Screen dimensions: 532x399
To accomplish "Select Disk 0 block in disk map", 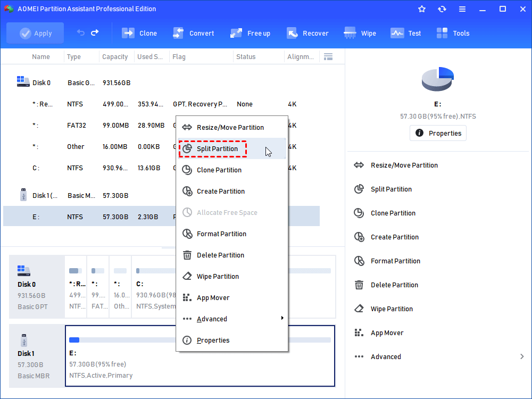I will (37, 287).
